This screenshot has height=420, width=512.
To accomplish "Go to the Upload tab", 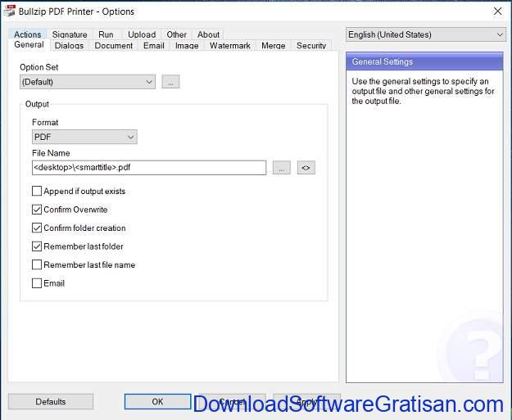I will pos(142,34).
